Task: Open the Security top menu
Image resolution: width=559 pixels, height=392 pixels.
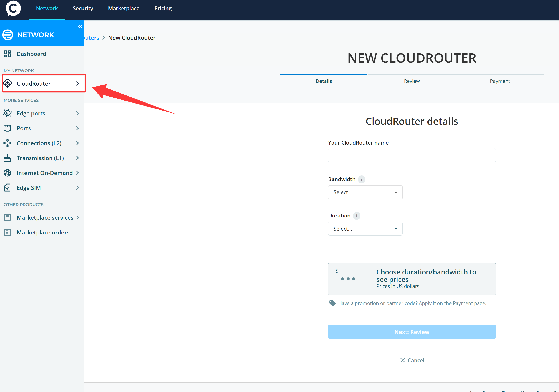Action: 83,8
